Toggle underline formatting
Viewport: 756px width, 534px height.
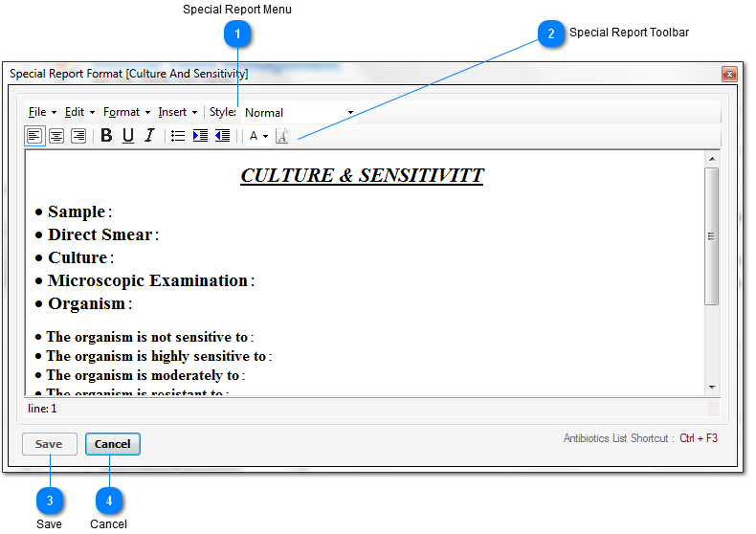(x=128, y=136)
